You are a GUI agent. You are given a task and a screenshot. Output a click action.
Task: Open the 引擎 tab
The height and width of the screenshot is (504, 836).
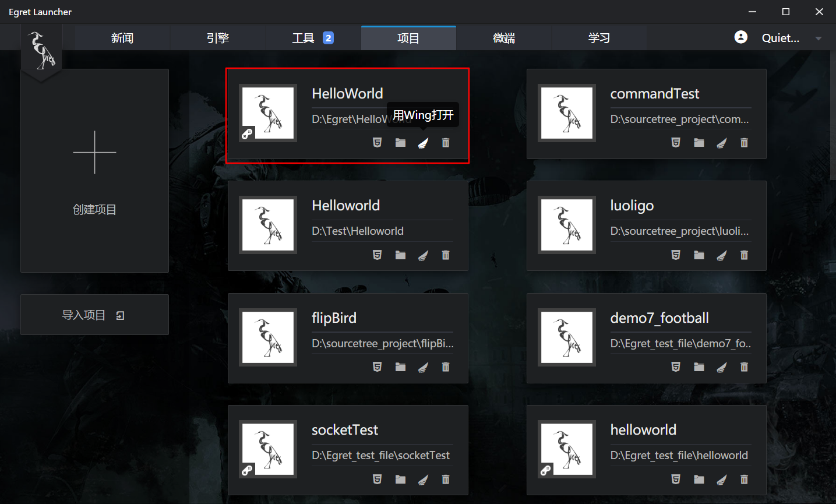(218, 38)
